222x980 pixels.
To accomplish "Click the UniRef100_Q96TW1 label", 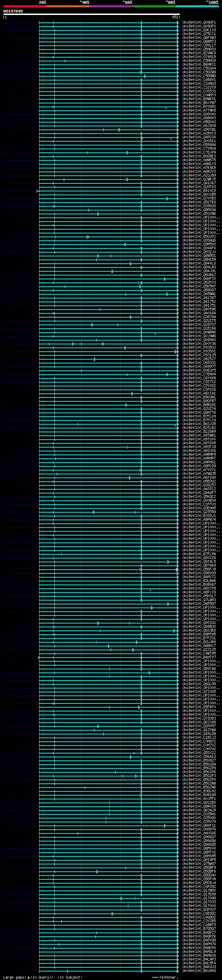I will (199, 130).
